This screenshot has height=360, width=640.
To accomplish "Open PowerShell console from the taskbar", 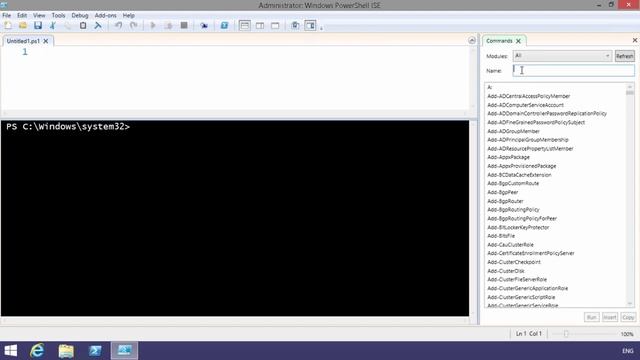I will pos(95,351).
